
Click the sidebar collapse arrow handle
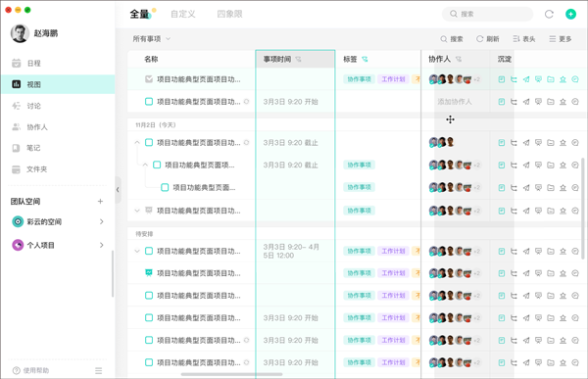point(118,190)
